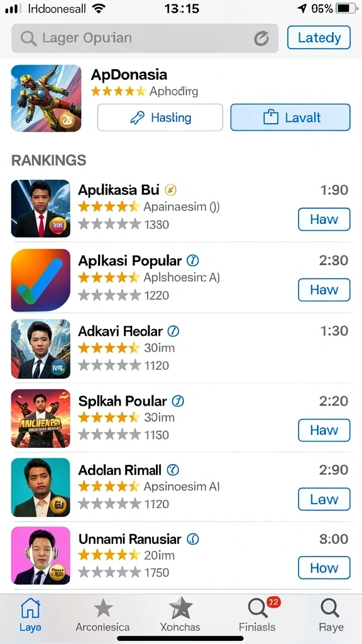
Task: Open the Xonchas tab
Action: [x=180, y=614]
